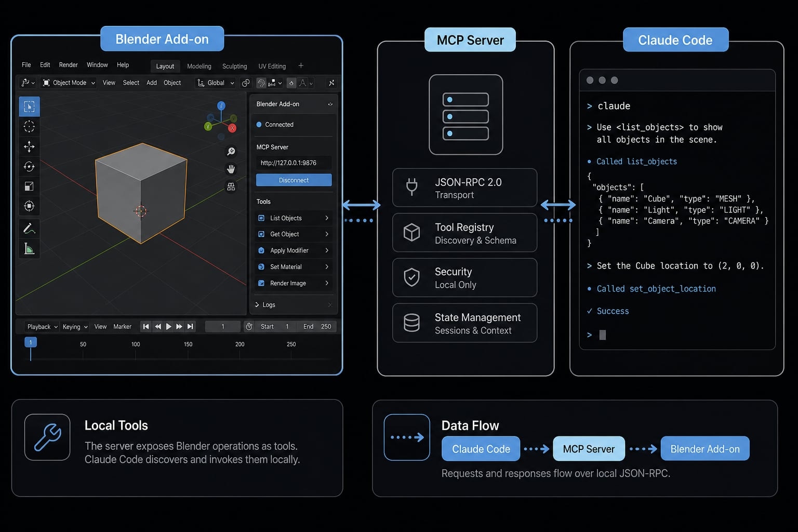Open the Window menu
Image resolution: width=798 pixels, height=532 pixels.
[97, 65]
